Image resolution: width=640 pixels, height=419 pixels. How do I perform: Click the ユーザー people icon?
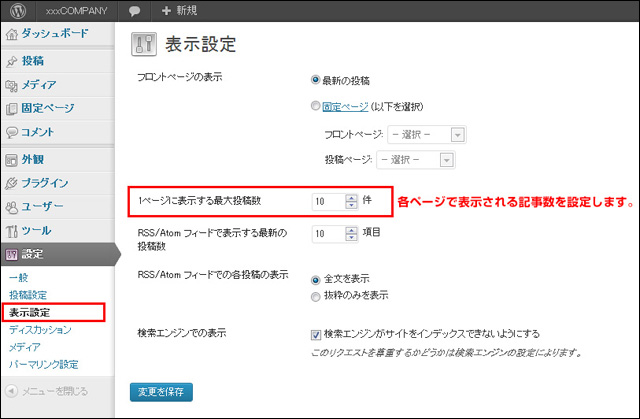point(12,207)
